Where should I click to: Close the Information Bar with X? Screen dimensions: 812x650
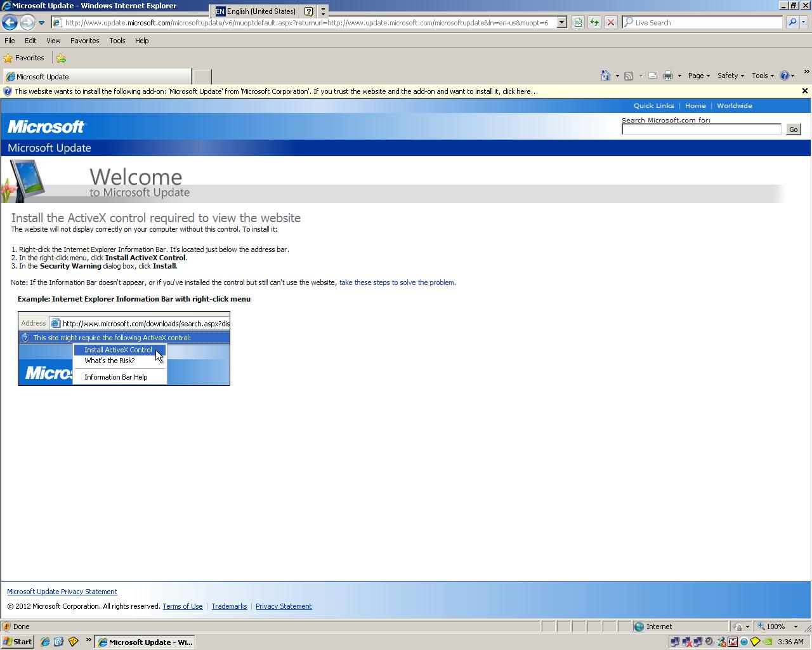click(805, 91)
